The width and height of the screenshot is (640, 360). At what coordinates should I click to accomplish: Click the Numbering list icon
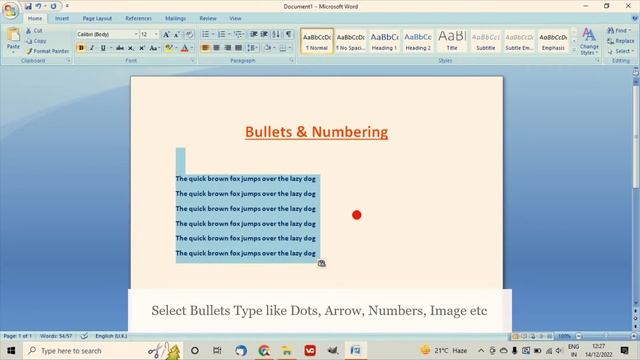click(221, 35)
